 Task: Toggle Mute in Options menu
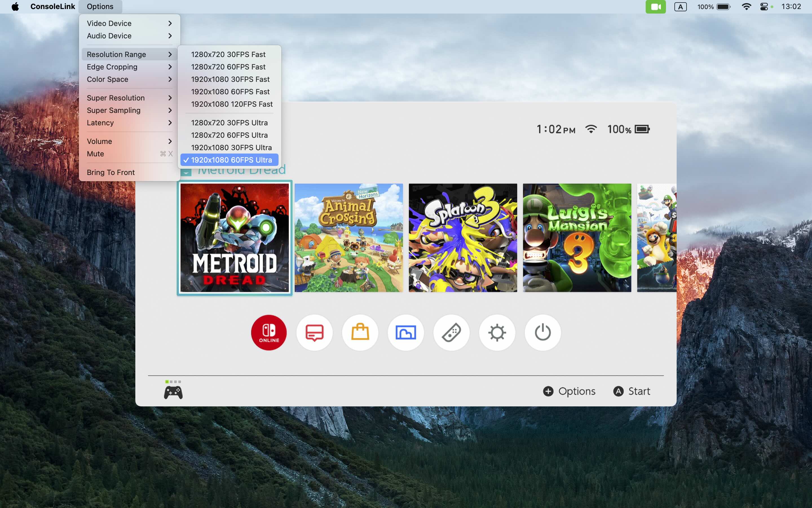[x=129, y=154]
